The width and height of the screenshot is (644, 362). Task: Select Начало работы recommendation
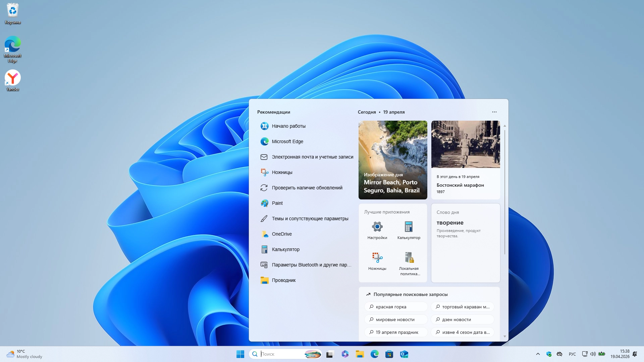pos(288,126)
